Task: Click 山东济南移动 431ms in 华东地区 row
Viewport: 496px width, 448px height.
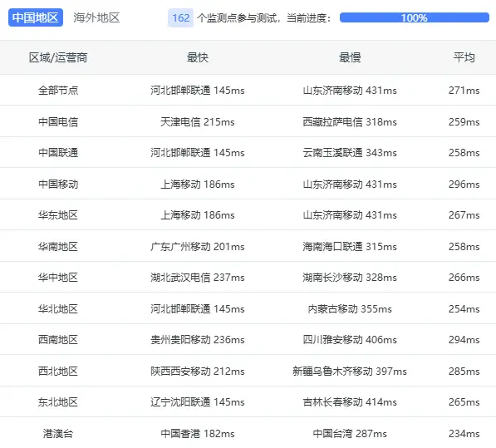Action: [350, 215]
